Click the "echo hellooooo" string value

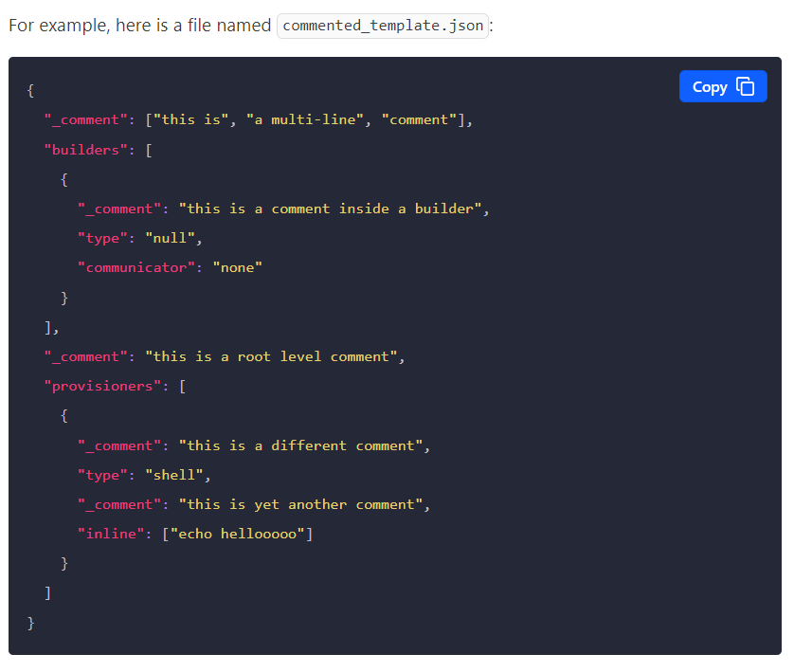[x=237, y=534]
